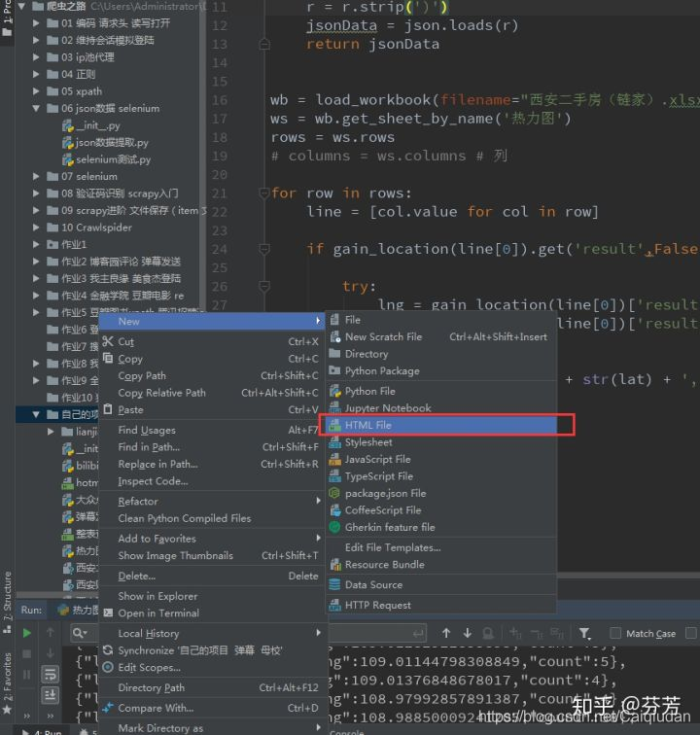Click the package.json File icon
700x735 pixels.
click(x=334, y=493)
